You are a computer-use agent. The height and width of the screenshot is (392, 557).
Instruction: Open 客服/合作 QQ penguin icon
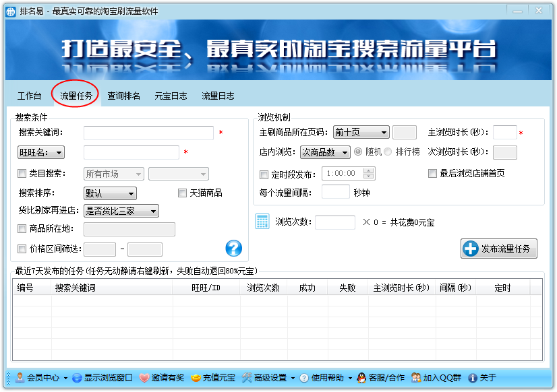click(361, 378)
